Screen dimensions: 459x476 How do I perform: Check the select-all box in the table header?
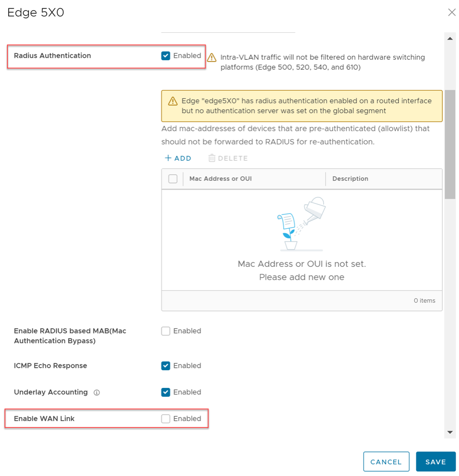172,178
